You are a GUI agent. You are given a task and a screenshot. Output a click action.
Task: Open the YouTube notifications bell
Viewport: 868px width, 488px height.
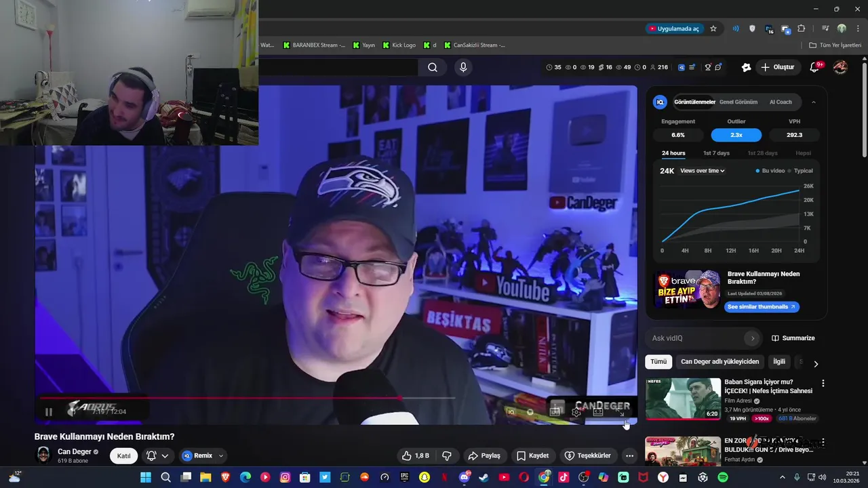pos(815,67)
